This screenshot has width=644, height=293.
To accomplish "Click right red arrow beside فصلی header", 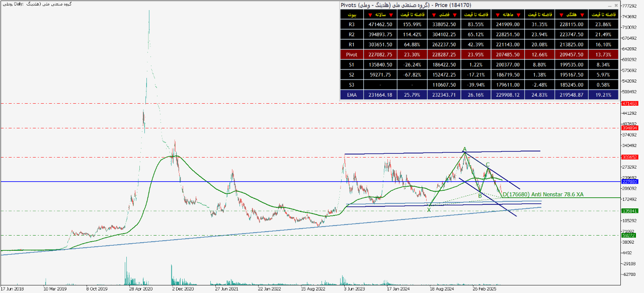I will pos(454,15).
